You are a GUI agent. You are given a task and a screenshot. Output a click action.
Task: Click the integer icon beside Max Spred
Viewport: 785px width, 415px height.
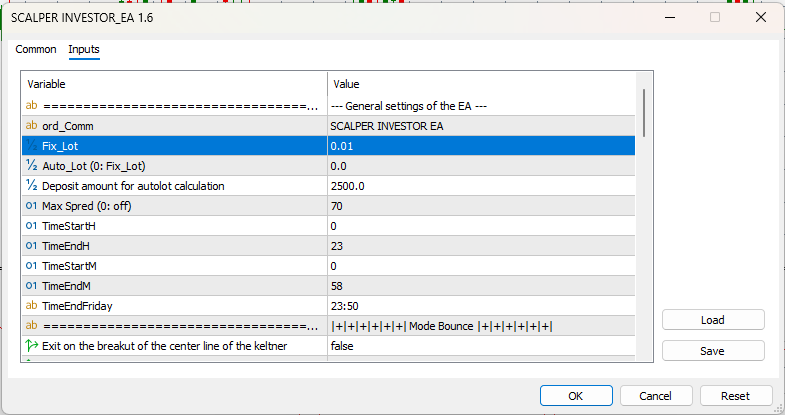pyautogui.click(x=32, y=206)
